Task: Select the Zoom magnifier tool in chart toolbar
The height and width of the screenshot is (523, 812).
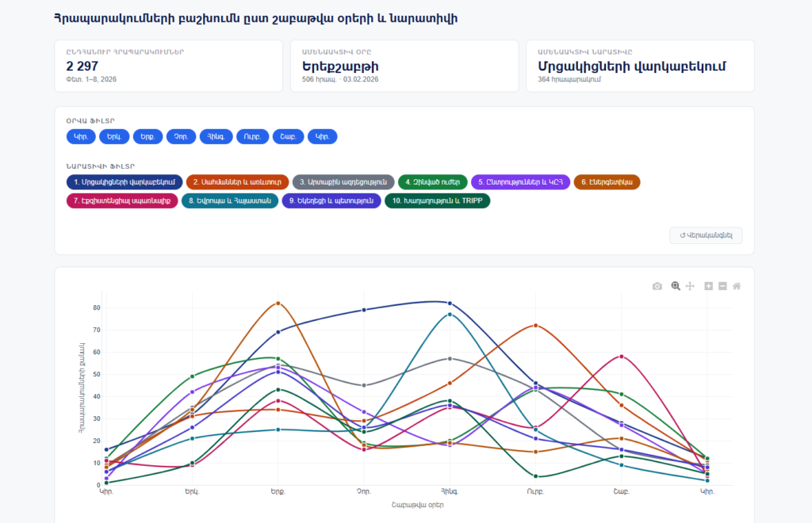Action: click(676, 286)
